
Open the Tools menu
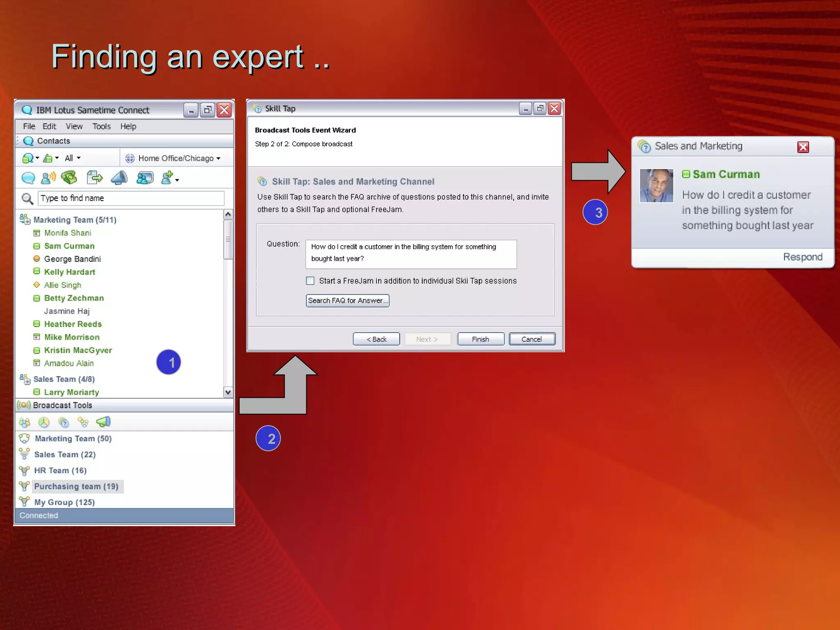[x=101, y=126]
